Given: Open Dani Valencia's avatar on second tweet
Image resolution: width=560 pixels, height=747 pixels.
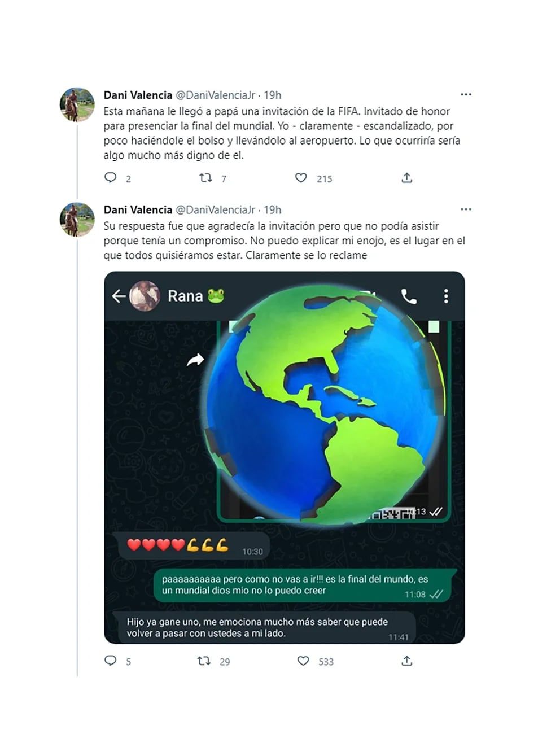Looking at the screenshot, I should [77, 219].
